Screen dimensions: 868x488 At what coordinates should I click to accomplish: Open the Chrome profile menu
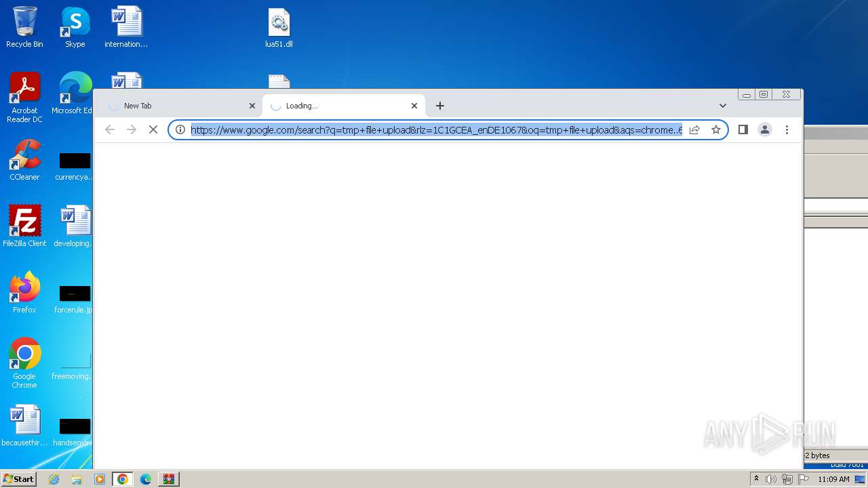pos(765,129)
